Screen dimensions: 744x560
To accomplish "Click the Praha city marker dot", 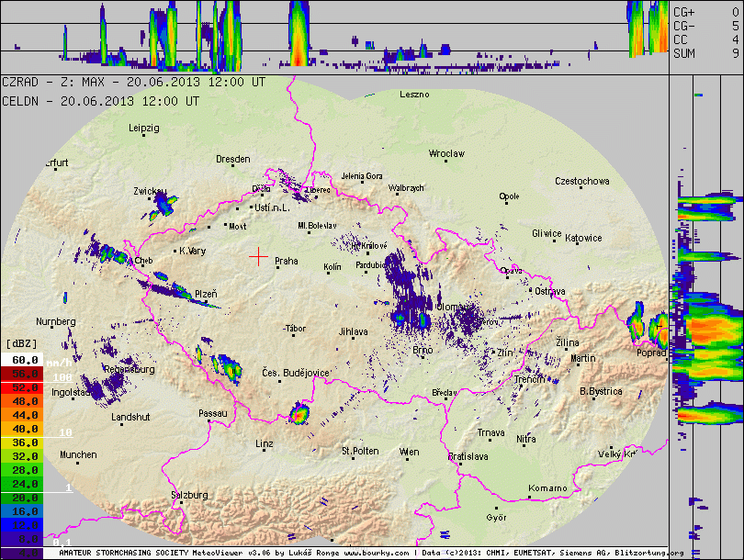I will [276, 267].
